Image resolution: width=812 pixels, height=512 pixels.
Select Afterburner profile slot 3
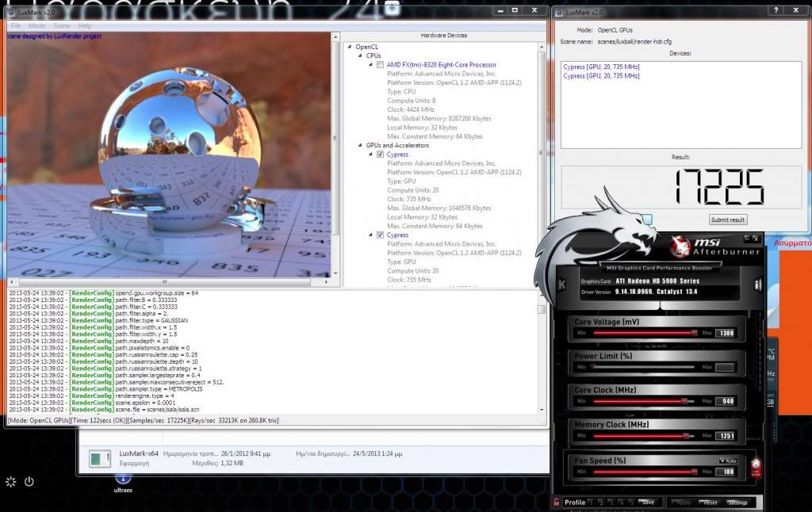click(612, 502)
